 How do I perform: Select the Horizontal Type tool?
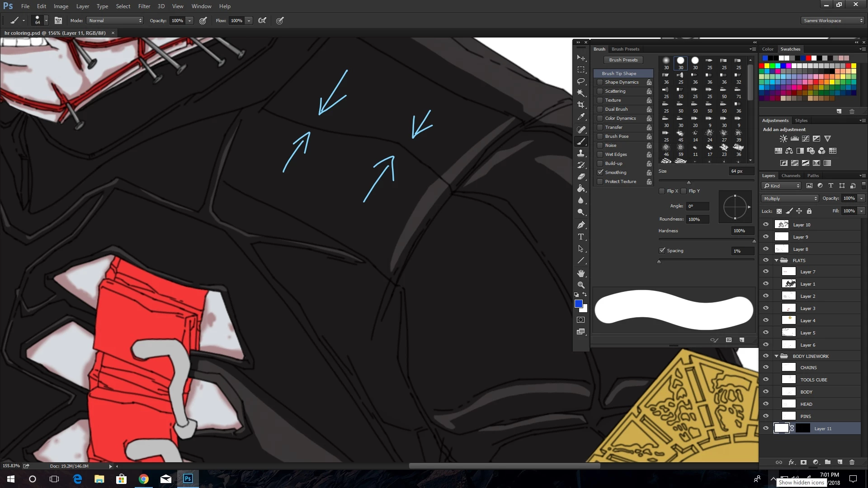(581, 237)
